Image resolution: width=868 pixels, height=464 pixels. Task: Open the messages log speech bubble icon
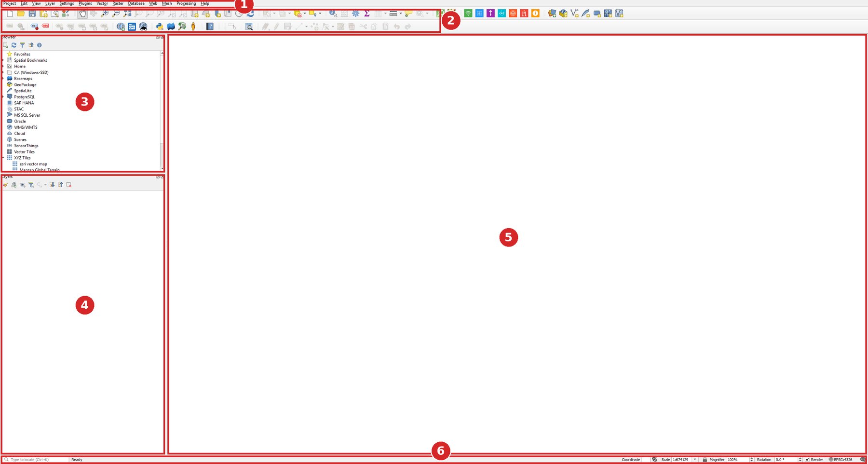pos(863,460)
